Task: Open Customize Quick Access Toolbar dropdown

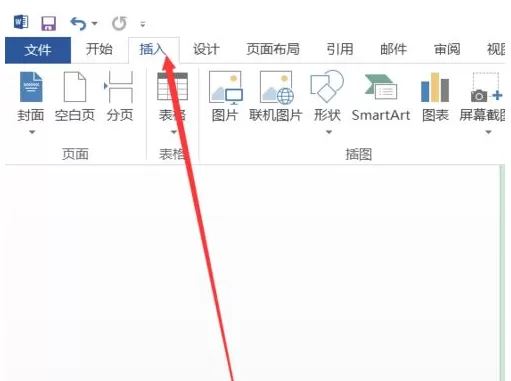Action: click(x=143, y=24)
